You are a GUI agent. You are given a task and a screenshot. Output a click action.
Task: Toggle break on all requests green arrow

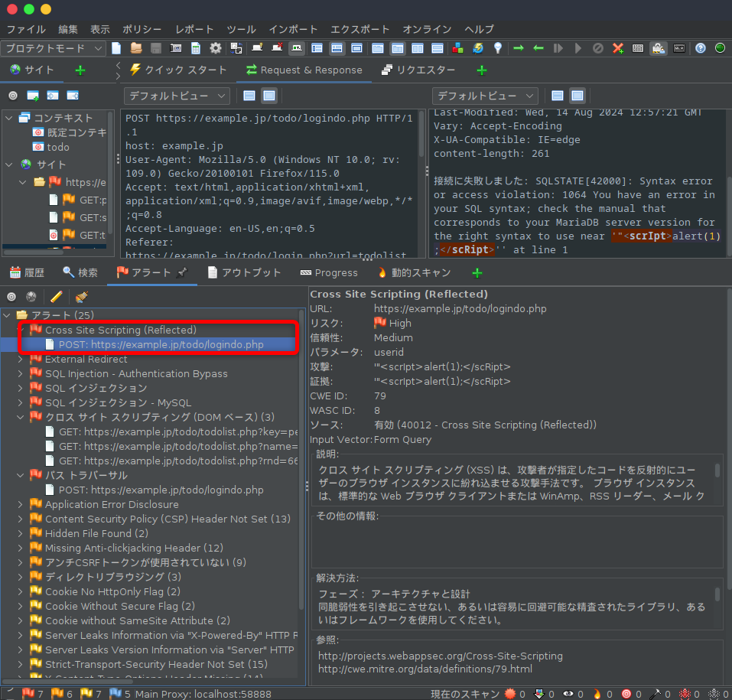pyautogui.click(x=518, y=48)
